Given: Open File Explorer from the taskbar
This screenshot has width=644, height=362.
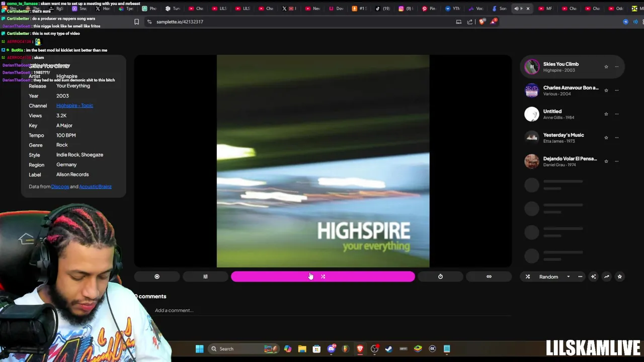Looking at the screenshot, I should (302, 349).
